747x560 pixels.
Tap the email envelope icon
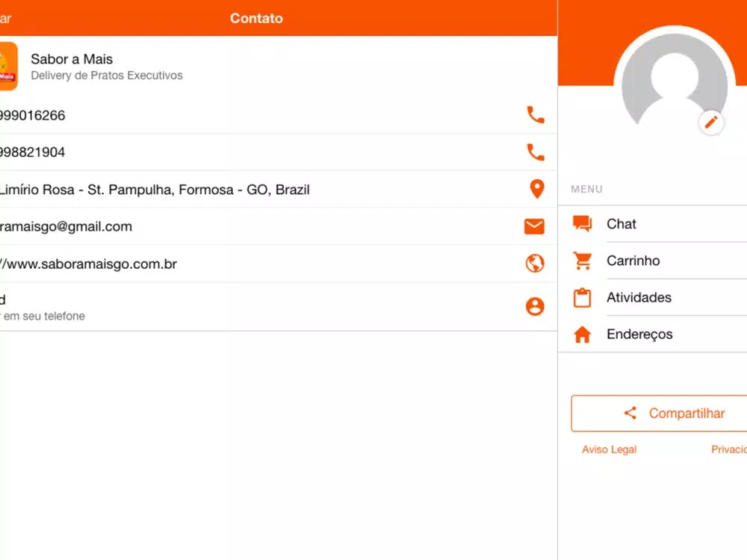534,226
